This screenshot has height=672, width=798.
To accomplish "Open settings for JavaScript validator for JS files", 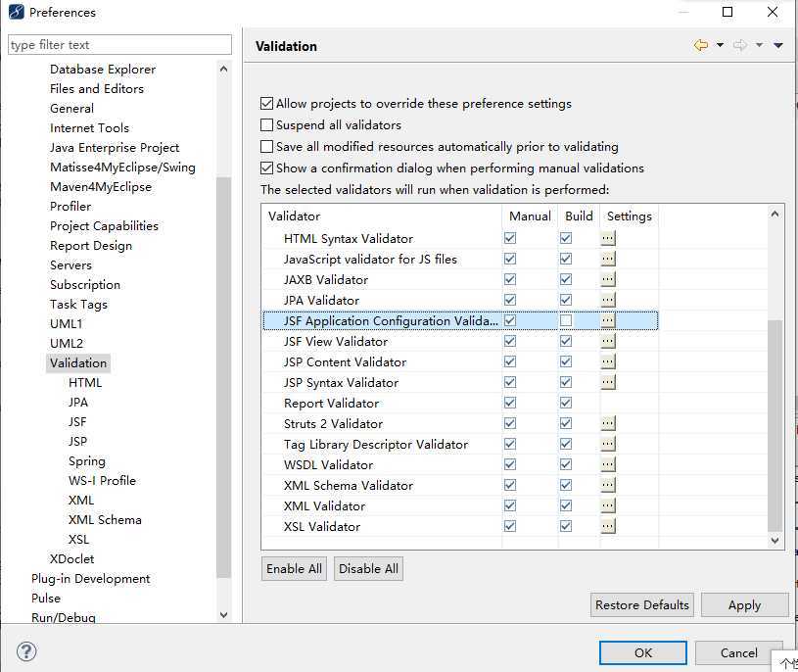I will coord(608,259).
